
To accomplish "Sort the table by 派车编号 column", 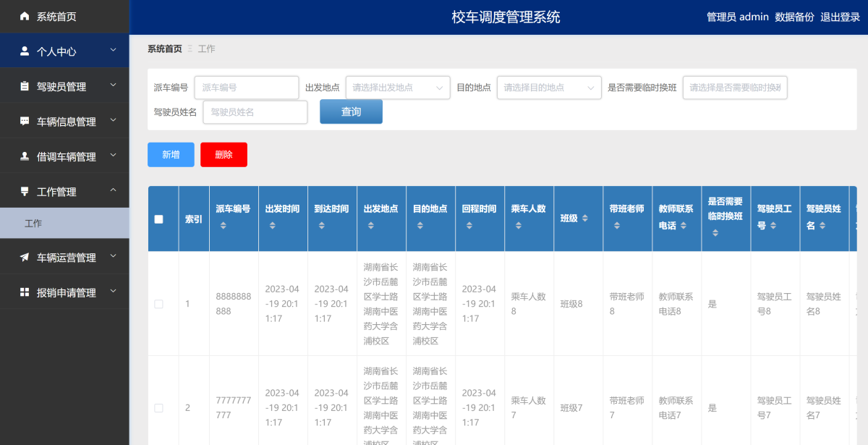I will click(x=223, y=226).
